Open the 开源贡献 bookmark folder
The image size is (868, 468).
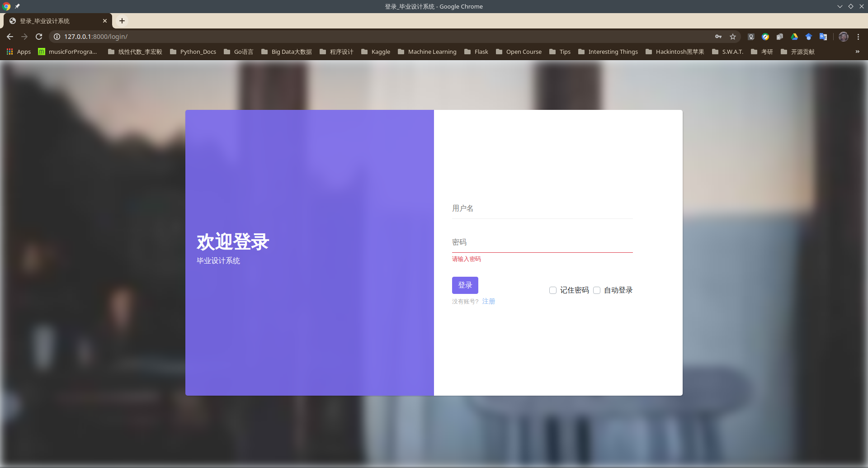797,52
